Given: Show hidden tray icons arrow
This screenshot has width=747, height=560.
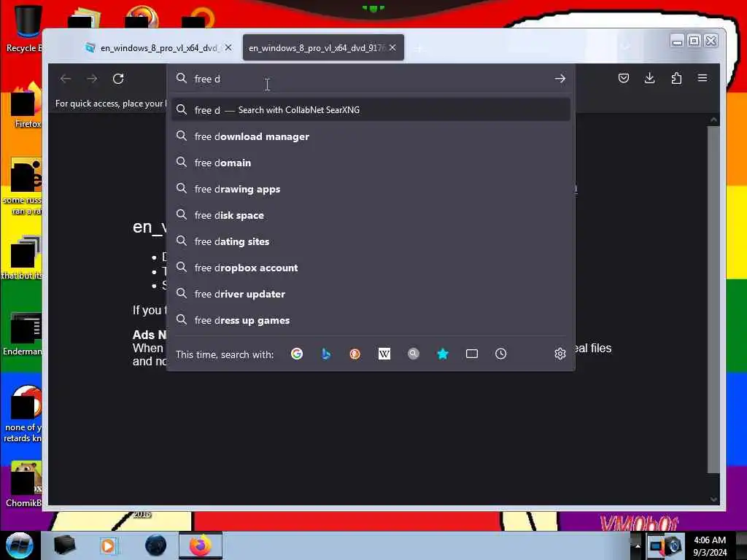Looking at the screenshot, I should [638, 545].
